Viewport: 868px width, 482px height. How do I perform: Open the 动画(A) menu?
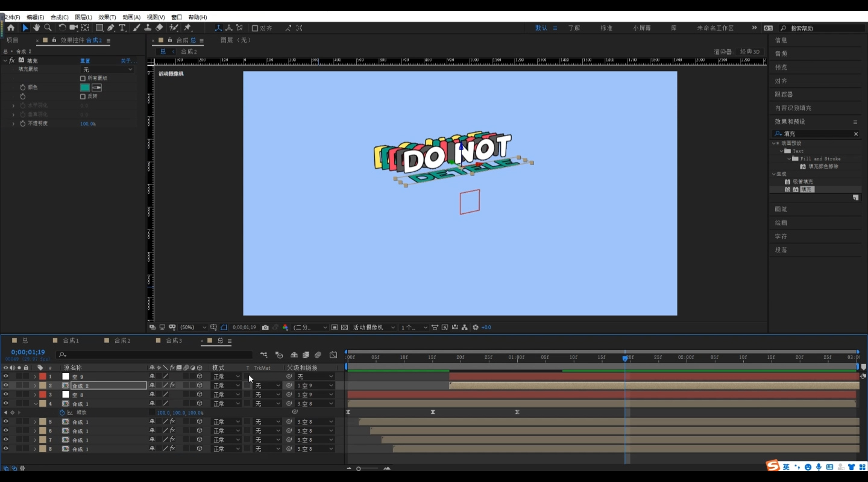tap(131, 17)
